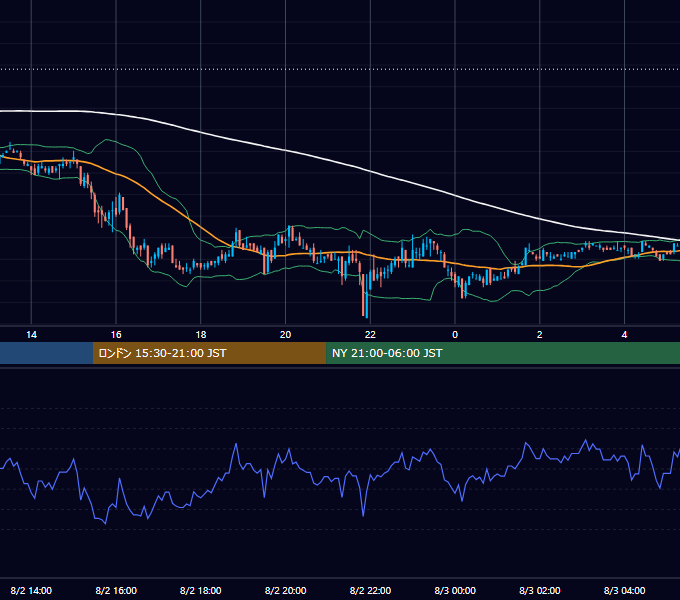Click the NY 21:00-06:00 JST session bar
680x600 pixels.
[x=503, y=353]
